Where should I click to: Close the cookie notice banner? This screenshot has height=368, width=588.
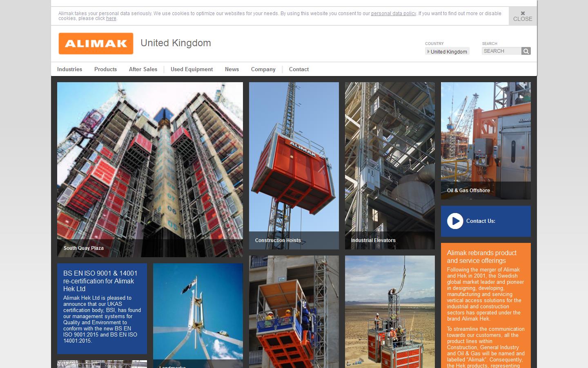(x=523, y=16)
